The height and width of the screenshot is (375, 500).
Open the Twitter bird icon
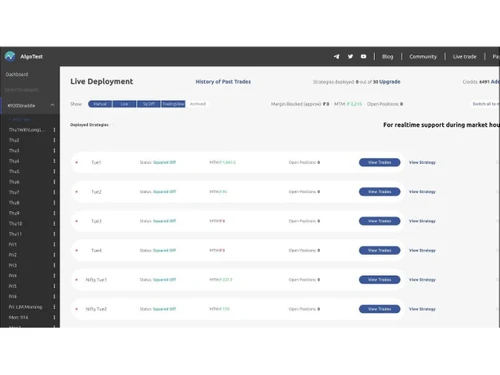coord(350,57)
